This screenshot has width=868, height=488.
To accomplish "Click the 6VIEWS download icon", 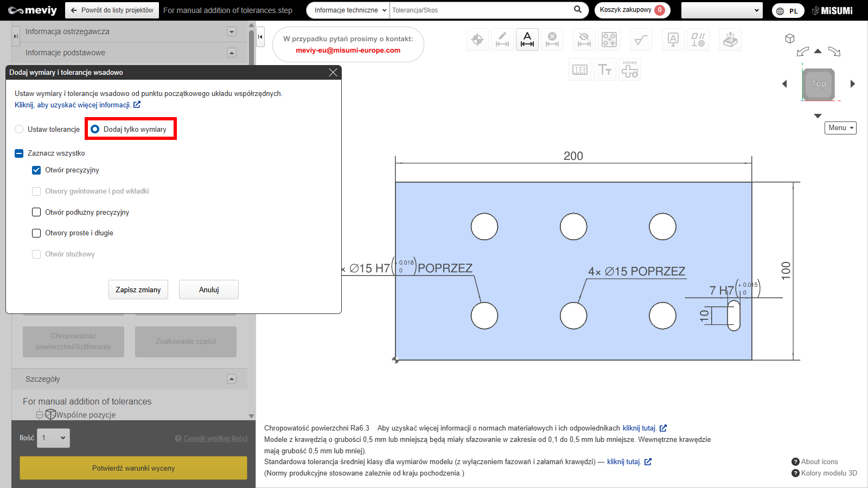I will coord(630,69).
